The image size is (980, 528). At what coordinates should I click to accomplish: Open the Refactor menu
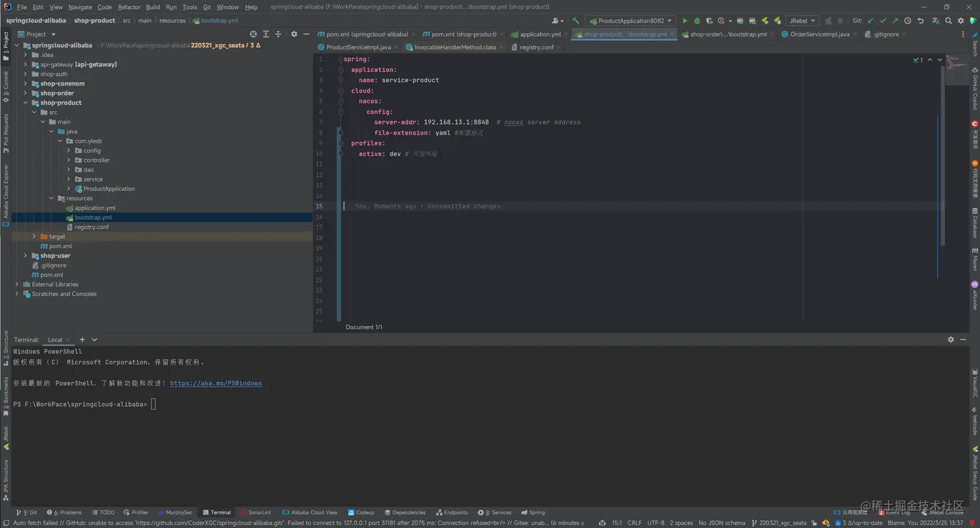tap(129, 7)
